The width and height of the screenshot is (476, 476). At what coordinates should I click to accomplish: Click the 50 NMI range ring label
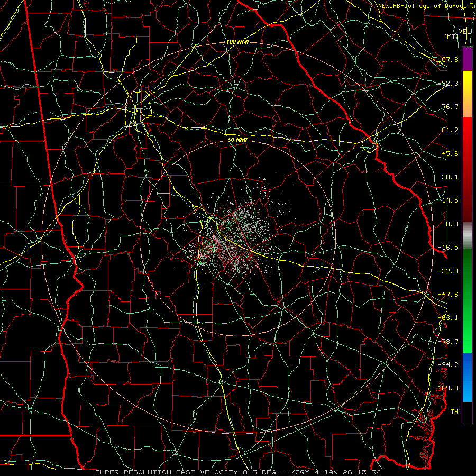[237, 140]
